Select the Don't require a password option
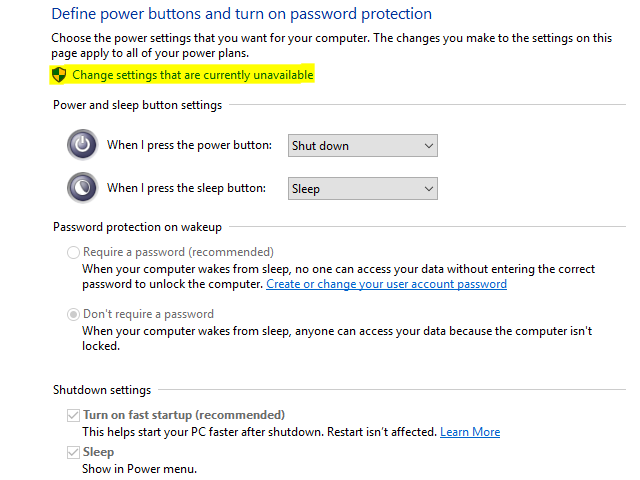The height and width of the screenshot is (480, 640). pyautogui.click(x=73, y=314)
